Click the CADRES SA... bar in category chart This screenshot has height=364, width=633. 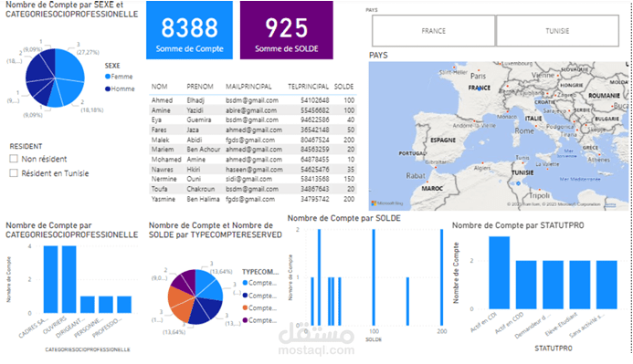51,279
